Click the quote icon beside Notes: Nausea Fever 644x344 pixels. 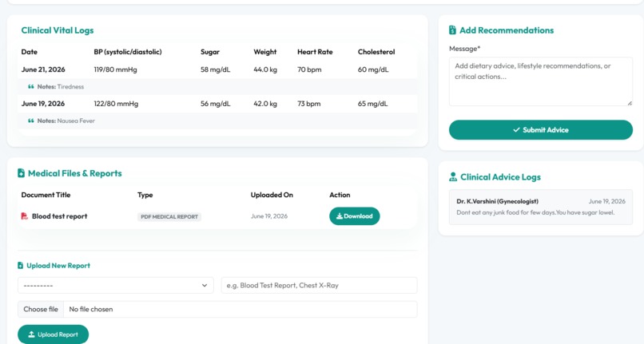click(31, 121)
